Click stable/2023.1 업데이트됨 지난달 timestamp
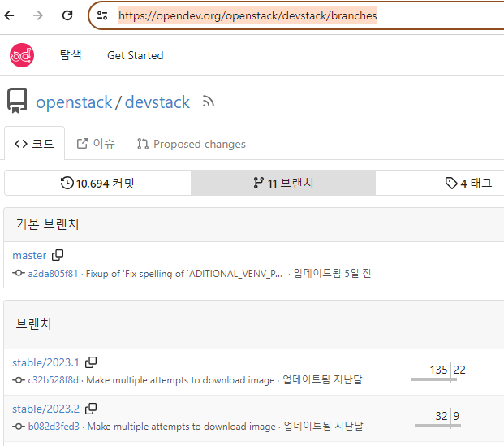 (x=322, y=379)
